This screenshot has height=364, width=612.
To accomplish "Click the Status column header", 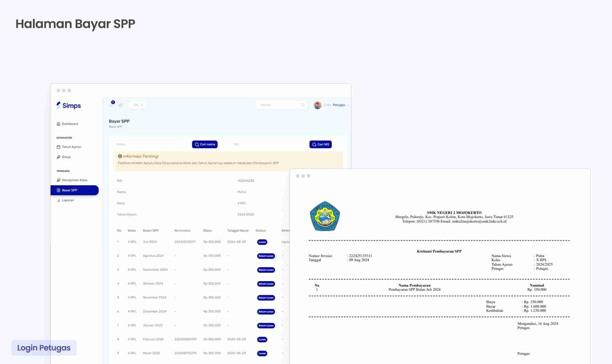I will (261, 230).
